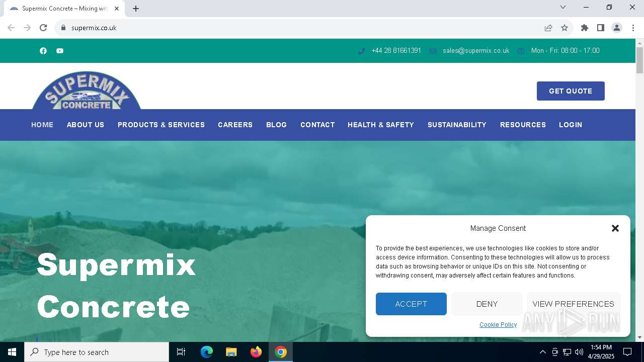
Task: Open the Chrome profile avatar
Action: (x=617, y=28)
